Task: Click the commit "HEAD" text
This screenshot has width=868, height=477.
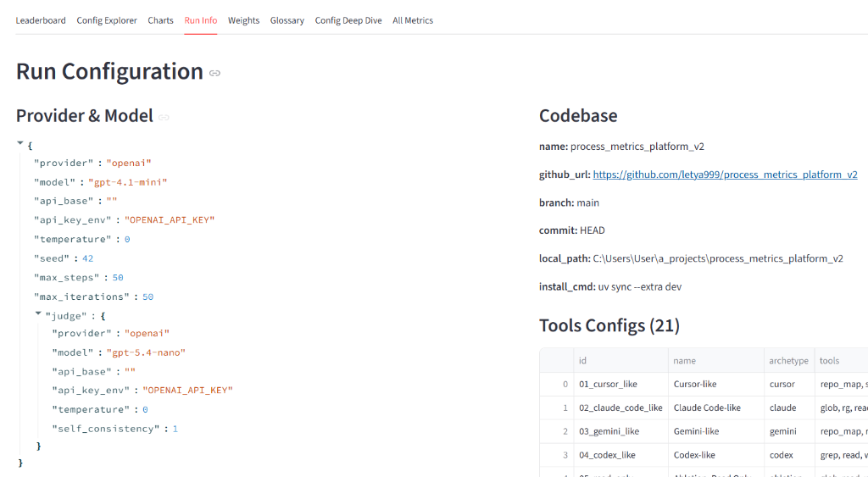Action: (x=593, y=230)
